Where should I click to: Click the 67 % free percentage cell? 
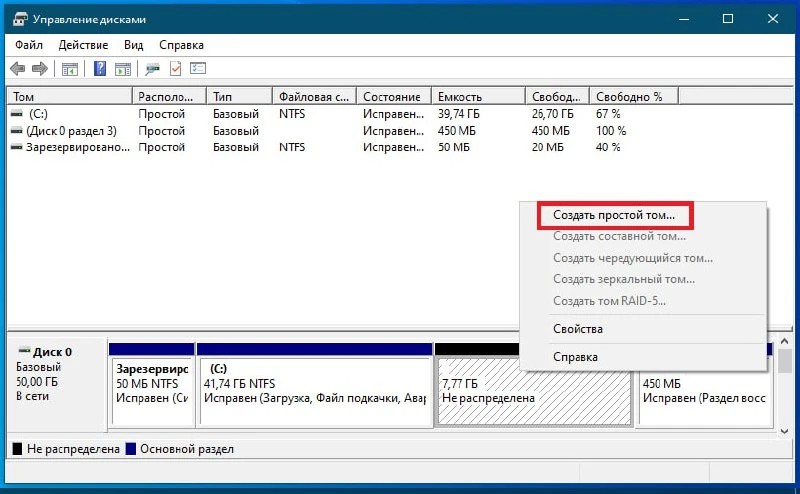608,114
